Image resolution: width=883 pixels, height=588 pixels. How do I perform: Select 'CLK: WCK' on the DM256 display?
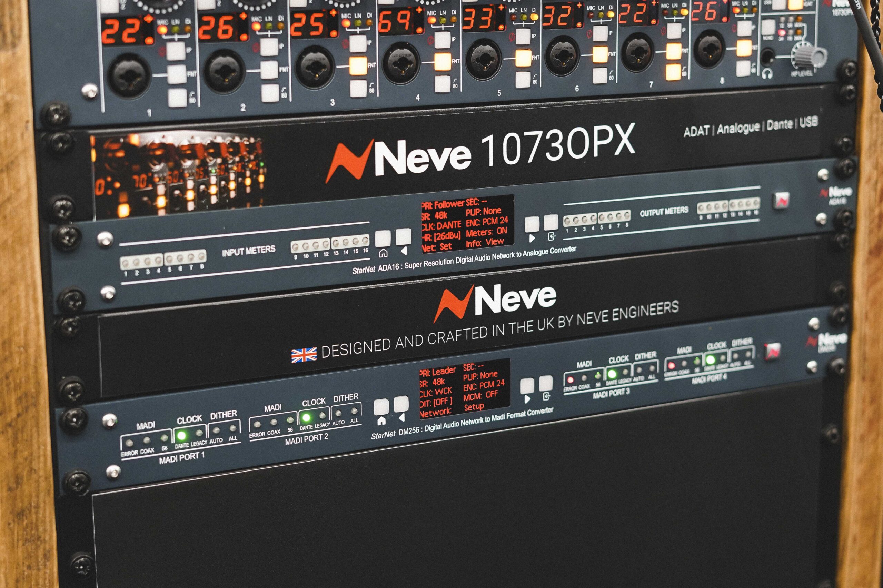coord(436,392)
